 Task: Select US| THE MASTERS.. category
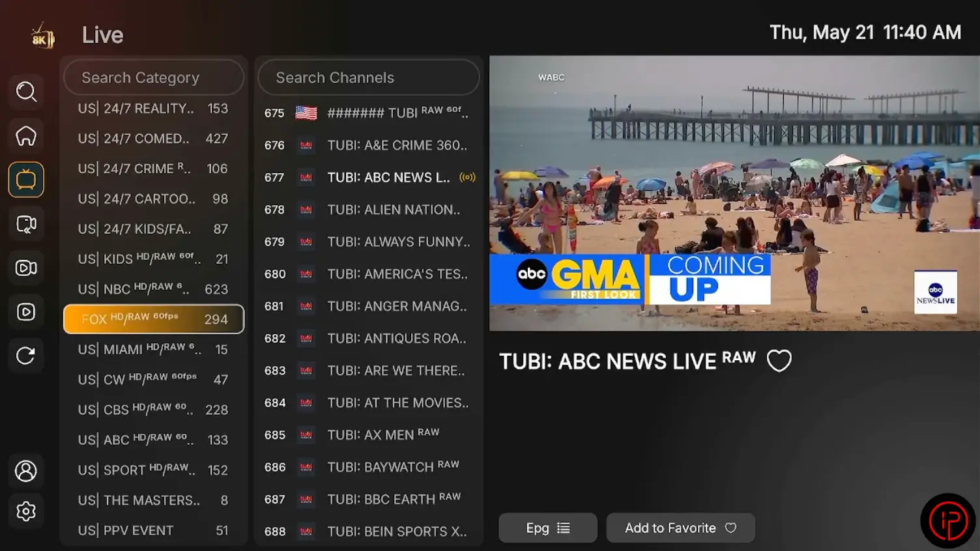point(154,500)
